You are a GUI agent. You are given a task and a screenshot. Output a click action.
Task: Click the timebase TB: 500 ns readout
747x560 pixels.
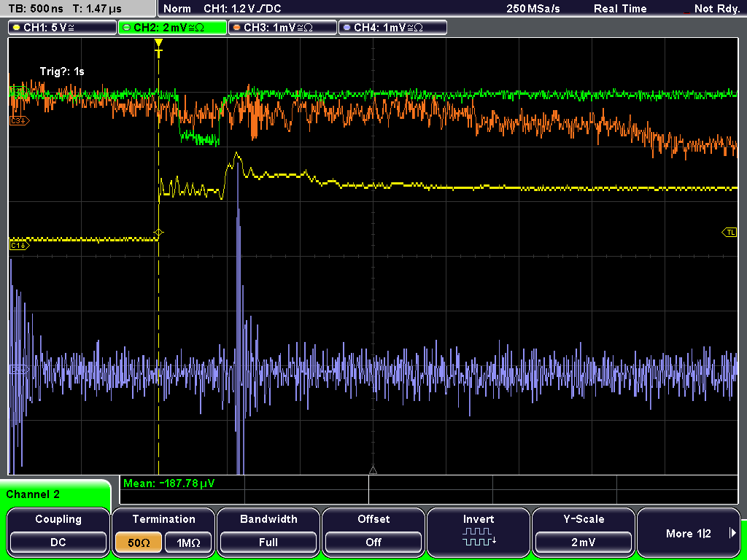point(36,9)
